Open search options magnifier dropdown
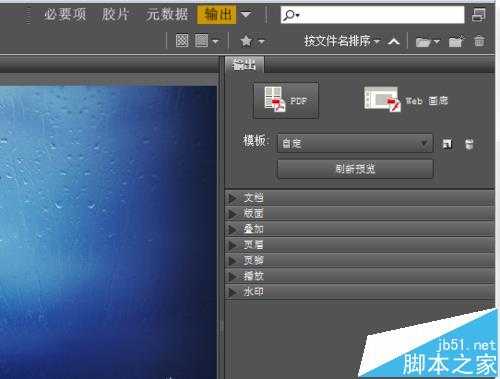Image resolution: width=500 pixels, height=379 pixels. [291, 15]
